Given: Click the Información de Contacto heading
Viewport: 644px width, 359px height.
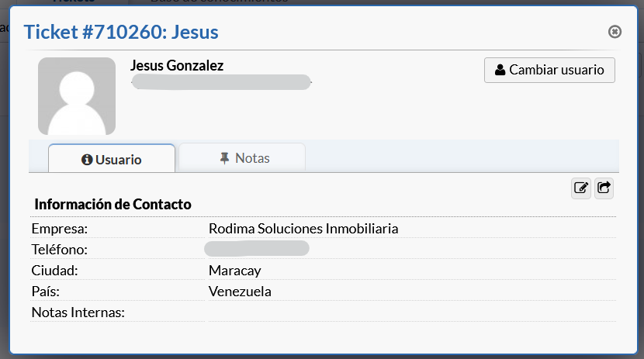Looking at the screenshot, I should [x=113, y=205].
